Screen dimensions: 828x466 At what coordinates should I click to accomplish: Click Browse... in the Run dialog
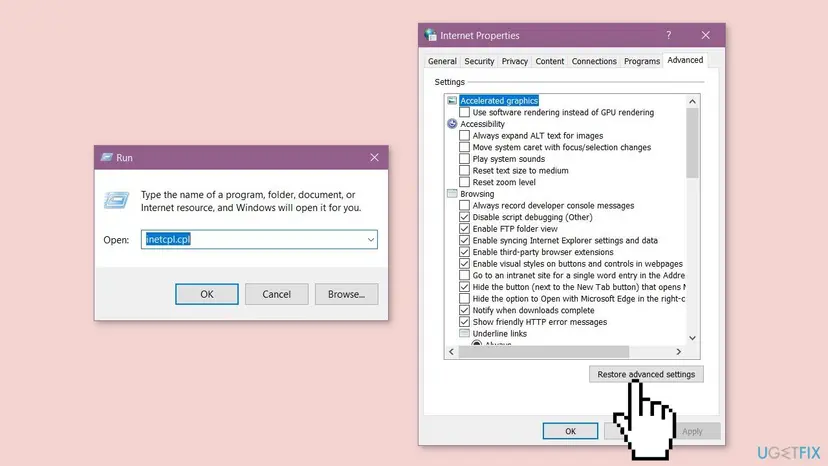(x=346, y=294)
